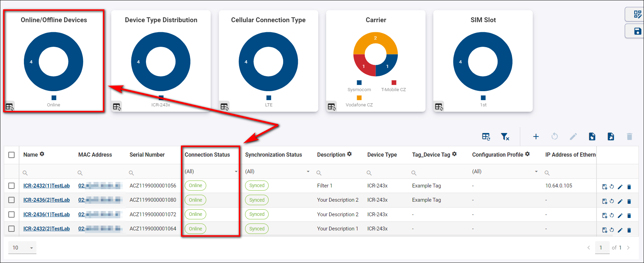644x263 pixels.
Task: Click the plus icon to add device
Action: 536,137
